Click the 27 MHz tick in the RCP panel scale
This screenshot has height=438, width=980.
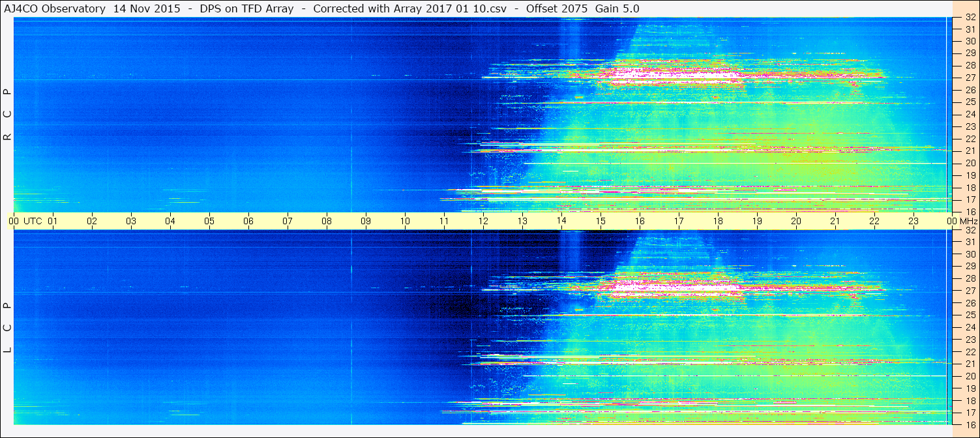[x=970, y=78]
